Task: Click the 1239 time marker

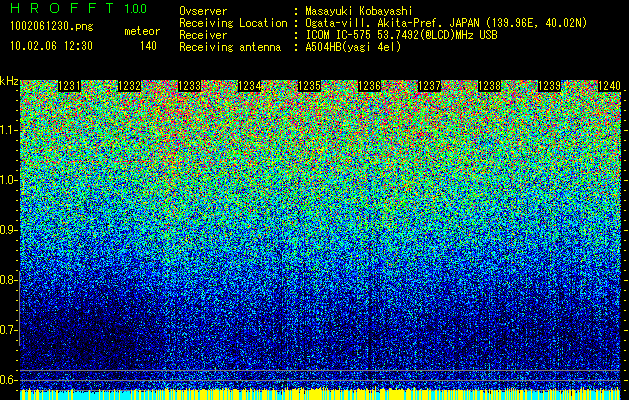Action: coord(549,86)
